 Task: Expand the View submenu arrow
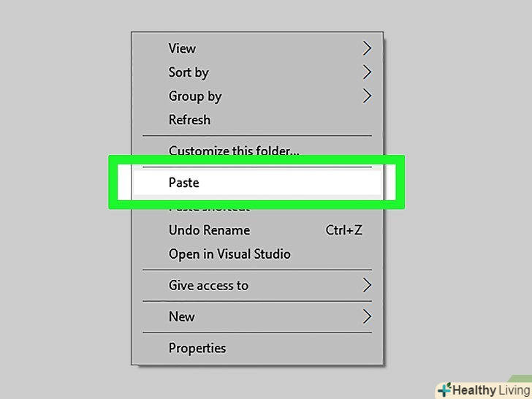tap(367, 49)
